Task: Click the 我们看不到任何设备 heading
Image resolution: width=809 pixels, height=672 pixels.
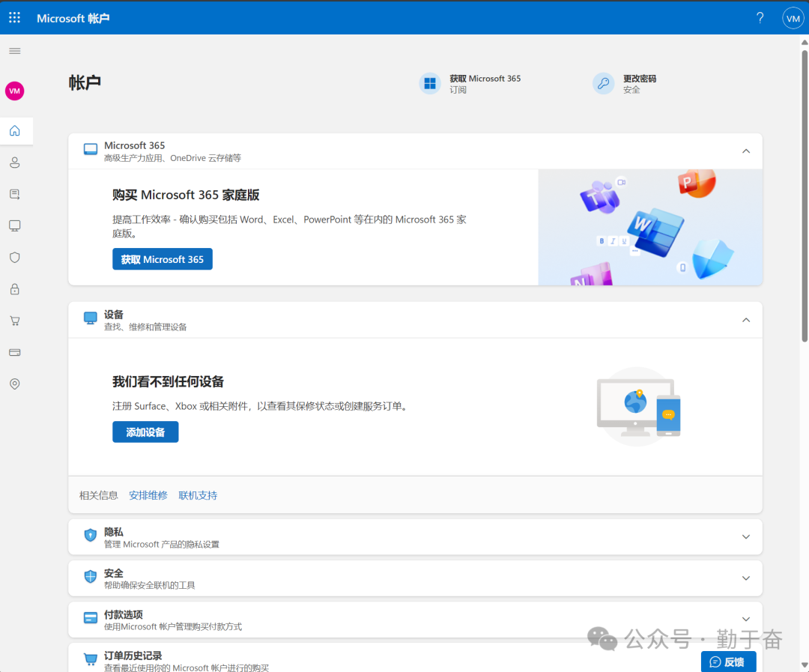Action: [x=169, y=381]
